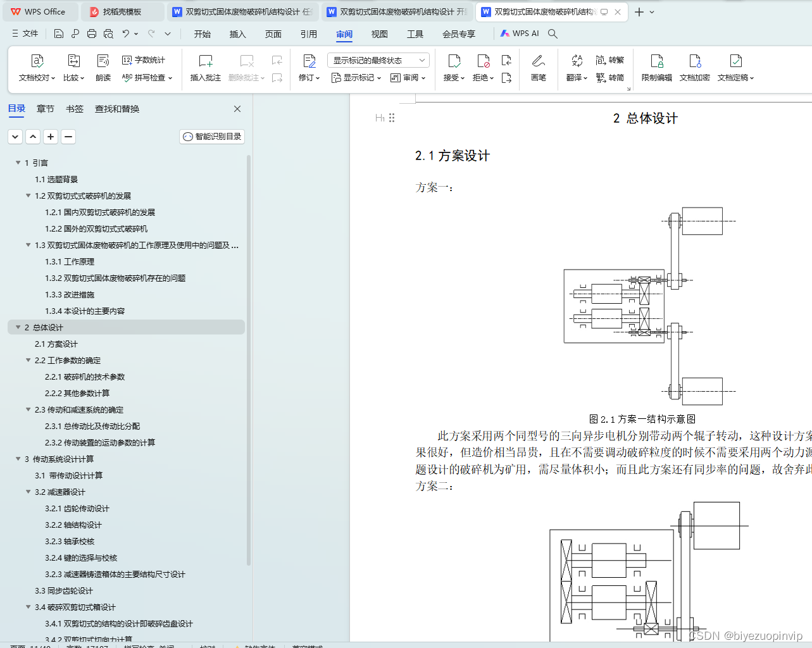
Task: Jump to 2.1 方案设计 in outline
Action: [56, 344]
